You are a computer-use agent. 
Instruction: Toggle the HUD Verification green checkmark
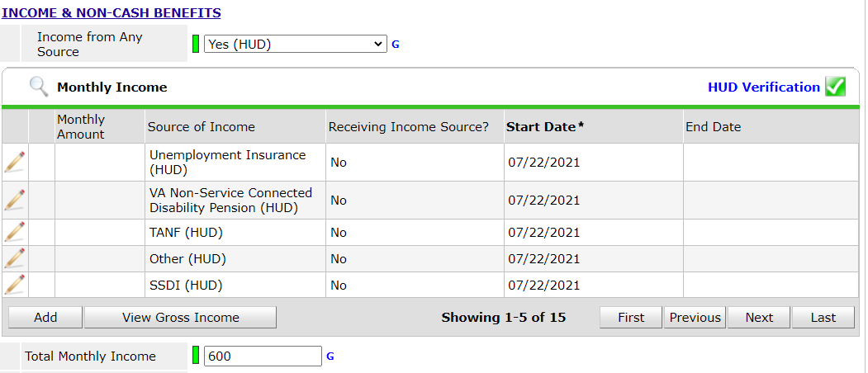(835, 87)
